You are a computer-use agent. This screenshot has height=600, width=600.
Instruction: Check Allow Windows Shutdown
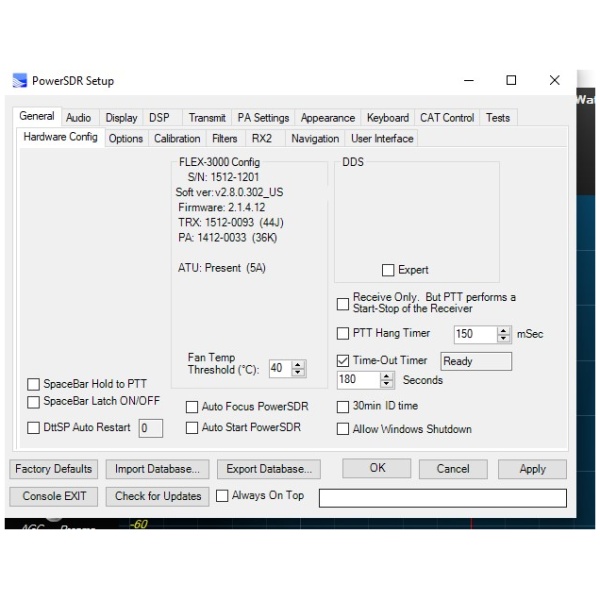pyautogui.click(x=343, y=429)
